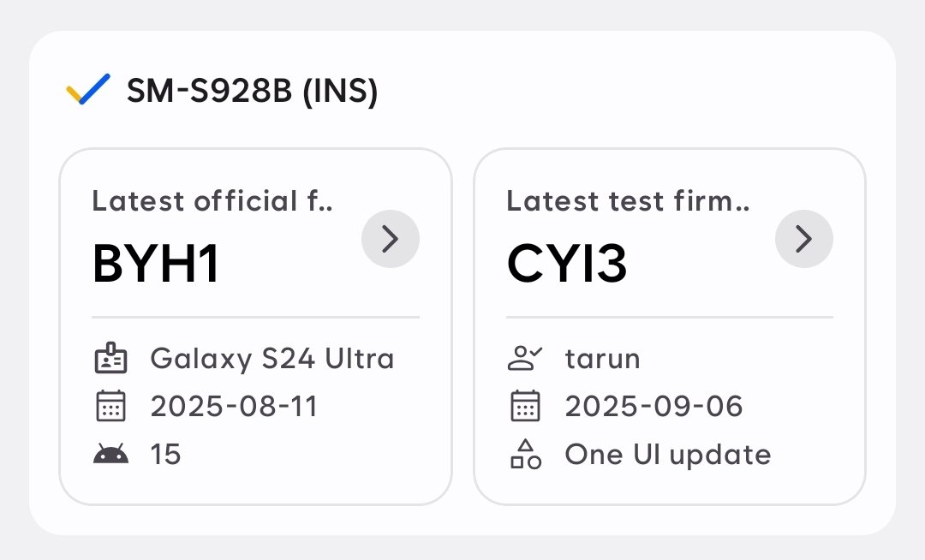This screenshot has width=925, height=560.
Task: Click the shapes icon beside One UI update
Action: point(525,454)
